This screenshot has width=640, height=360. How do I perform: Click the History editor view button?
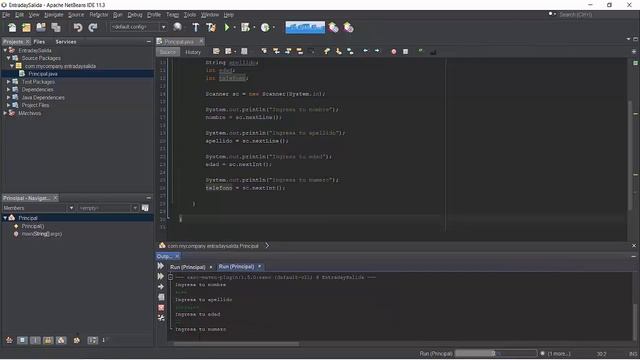click(193, 52)
